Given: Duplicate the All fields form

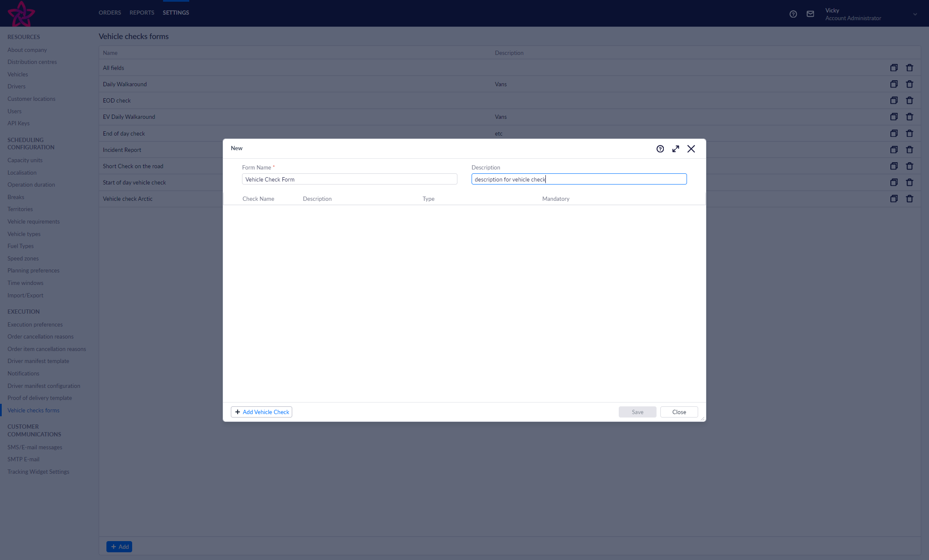Looking at the screenshot, I should tap(894, 68).
